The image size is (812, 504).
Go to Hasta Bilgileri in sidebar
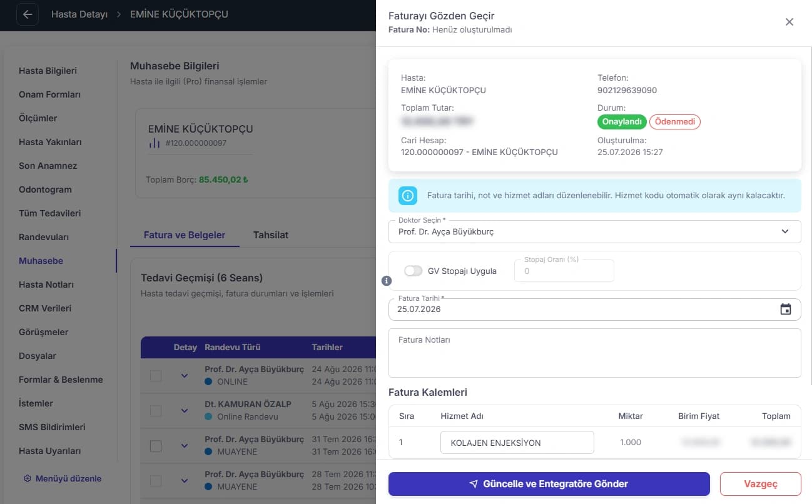coord(48,71)
